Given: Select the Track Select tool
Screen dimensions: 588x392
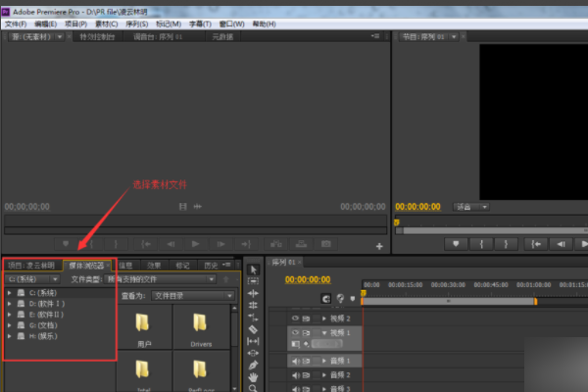Looking at the screenshot, I should pyautogui.click(x=253, y=281).
